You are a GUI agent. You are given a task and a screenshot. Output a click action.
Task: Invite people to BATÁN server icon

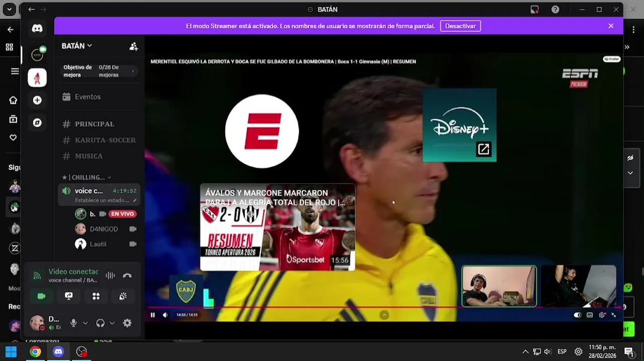(133, 46)
